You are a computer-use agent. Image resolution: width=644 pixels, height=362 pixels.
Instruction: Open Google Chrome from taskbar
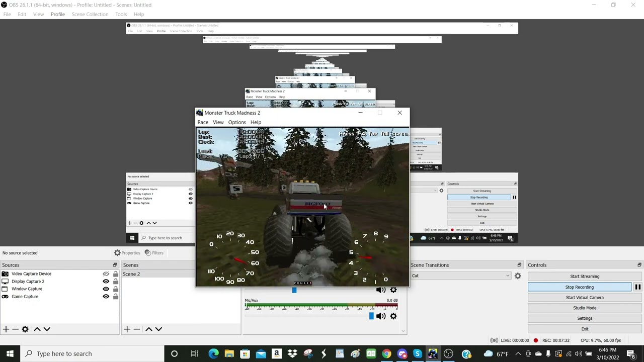[386, 353]
